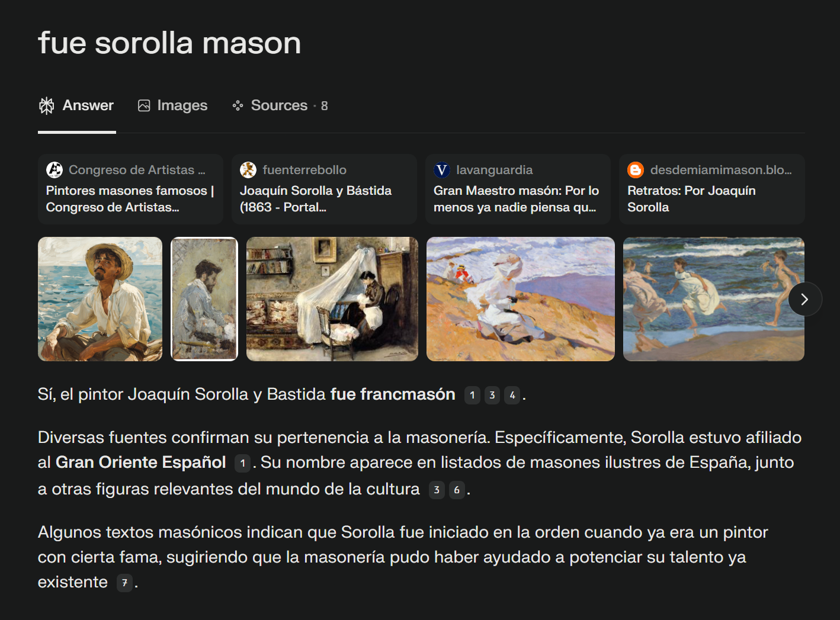The height and width of the screenshot is (620, 840).
Task: Open 'Pintores masones famosos' source card
Action: coord(130,198)
